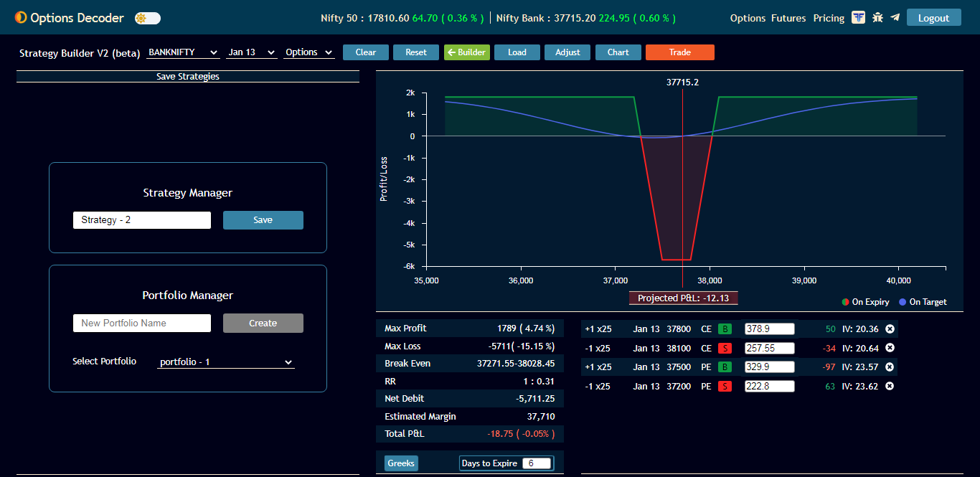
Task: Click the 37715.2 spot price marker on chart
Action: click(x=682, y=82)
